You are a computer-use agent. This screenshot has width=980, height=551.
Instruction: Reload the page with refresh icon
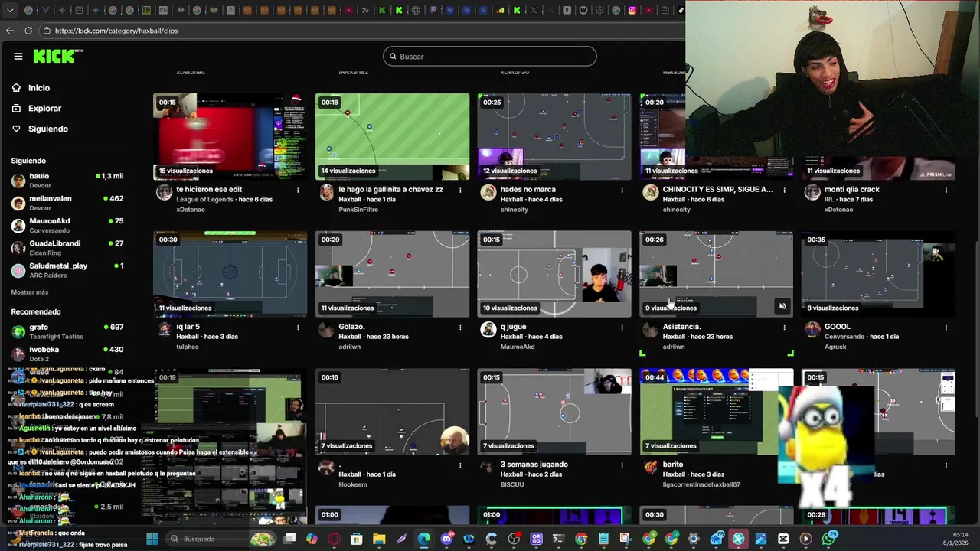[x=28, y=31]
